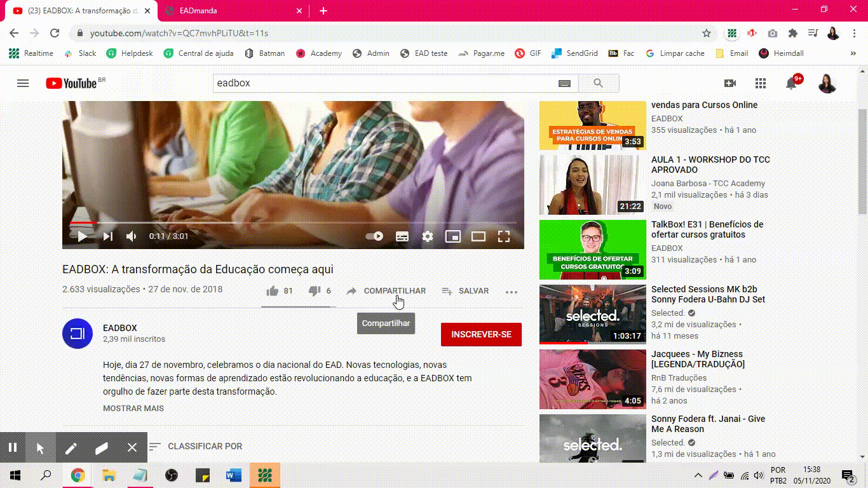Screen dimensions: 868x488
Task: Open estratégias de vendas video thumbnail
Action: coord(593,125)
